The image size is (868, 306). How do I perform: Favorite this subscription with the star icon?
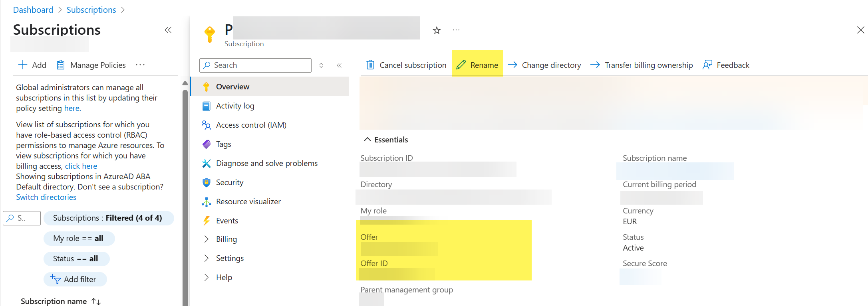pyautogui.click(x=437, y=30)
